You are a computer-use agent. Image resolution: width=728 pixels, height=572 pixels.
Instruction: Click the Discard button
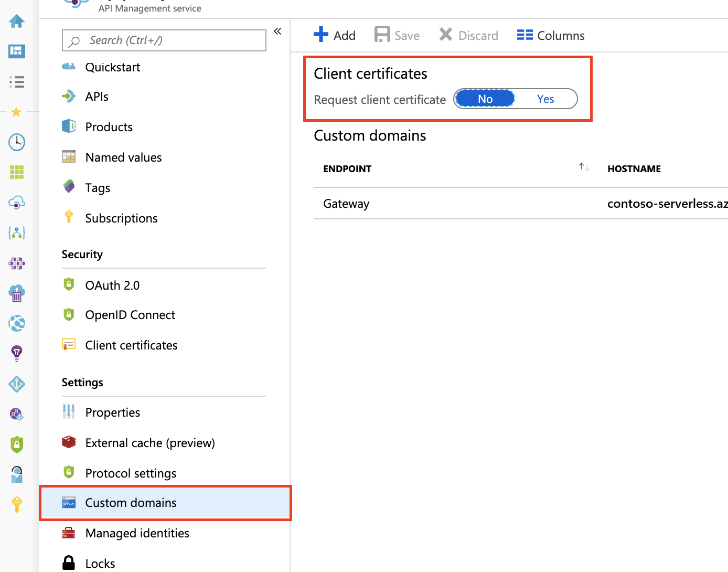(x=468, y=35)
